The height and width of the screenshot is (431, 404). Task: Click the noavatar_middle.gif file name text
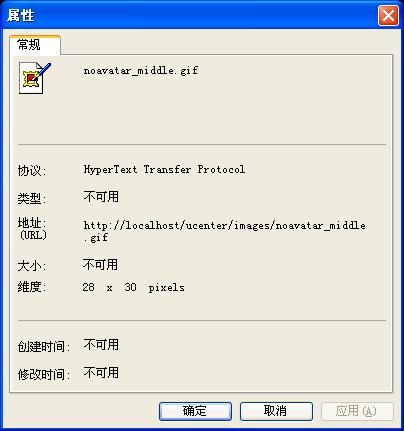[141, 71]
